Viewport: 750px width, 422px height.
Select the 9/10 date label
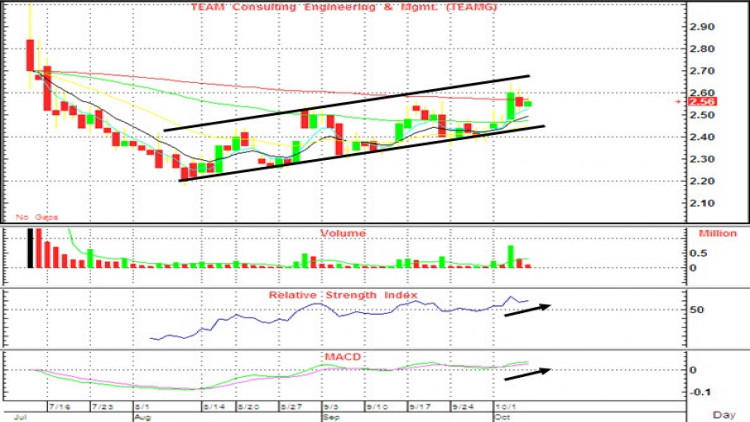(x=377, y=407)
